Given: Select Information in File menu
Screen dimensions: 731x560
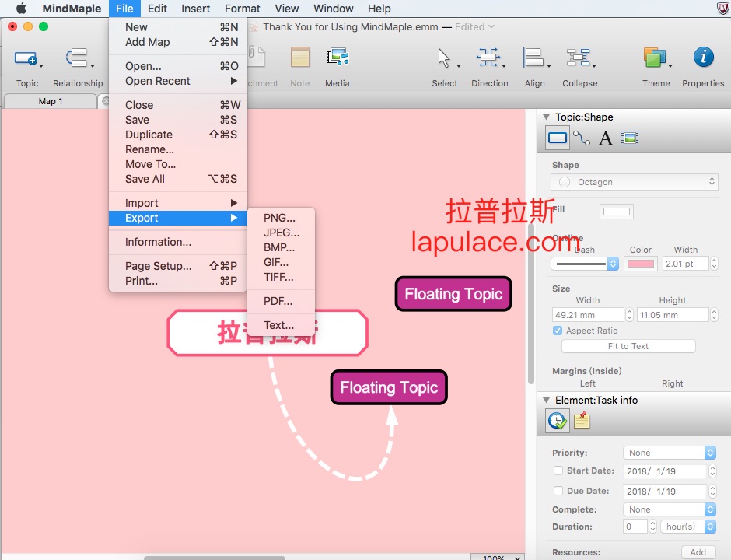Looking at the screenshot, I should pos(178,242).
